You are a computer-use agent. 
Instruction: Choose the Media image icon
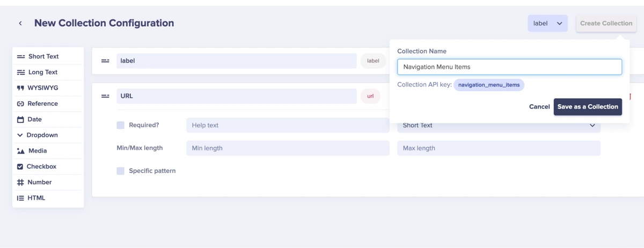tap(21, 151)
